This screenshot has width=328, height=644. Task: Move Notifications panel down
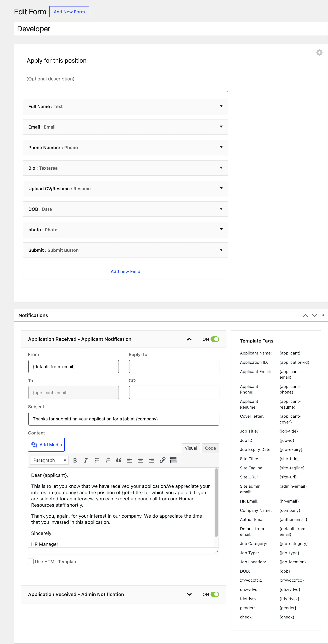[314, 316]
